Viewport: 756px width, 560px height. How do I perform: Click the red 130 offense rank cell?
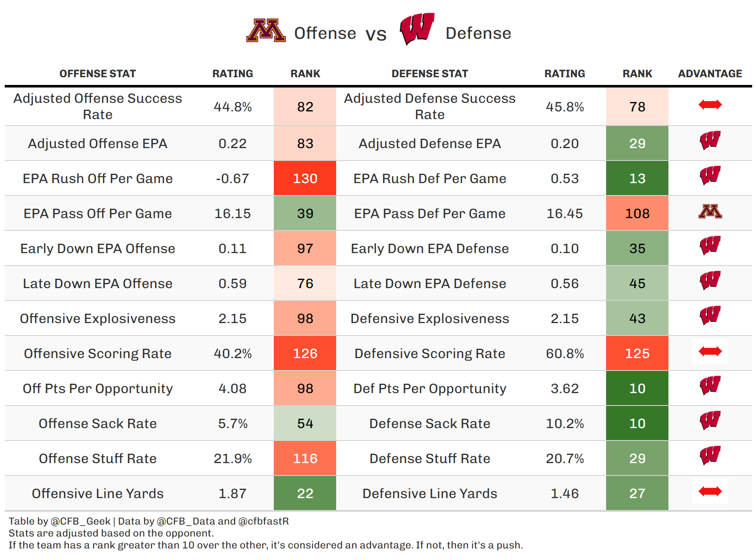point(305,178)
